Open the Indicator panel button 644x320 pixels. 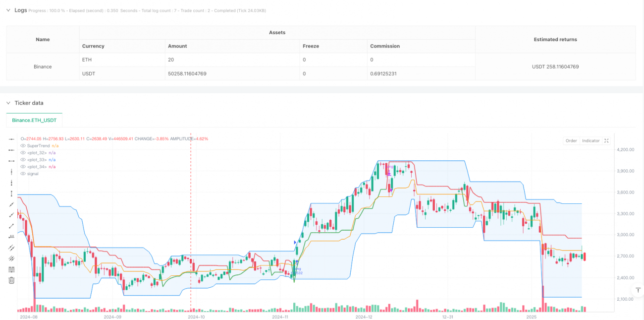pos(590,140)
